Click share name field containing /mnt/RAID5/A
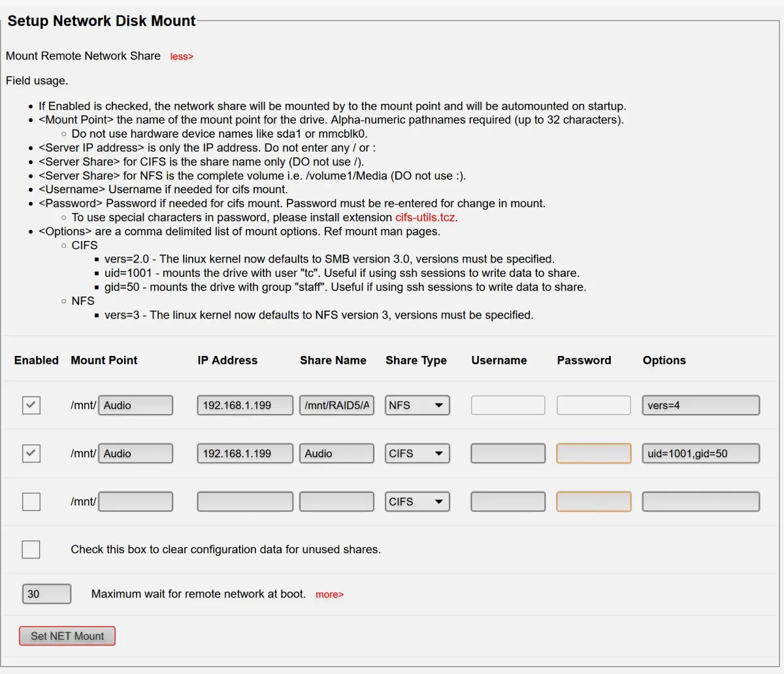The height and width of the screenshot is (674, 784). coord(337,405)
